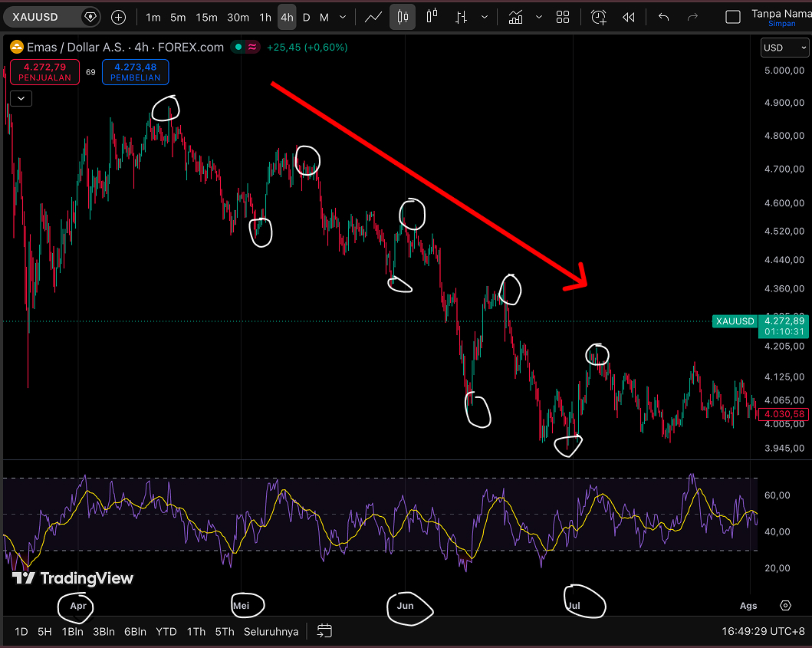Screen dimensions: 812x648
Task: Select the Seluruhnya date range
Action: 271,631
